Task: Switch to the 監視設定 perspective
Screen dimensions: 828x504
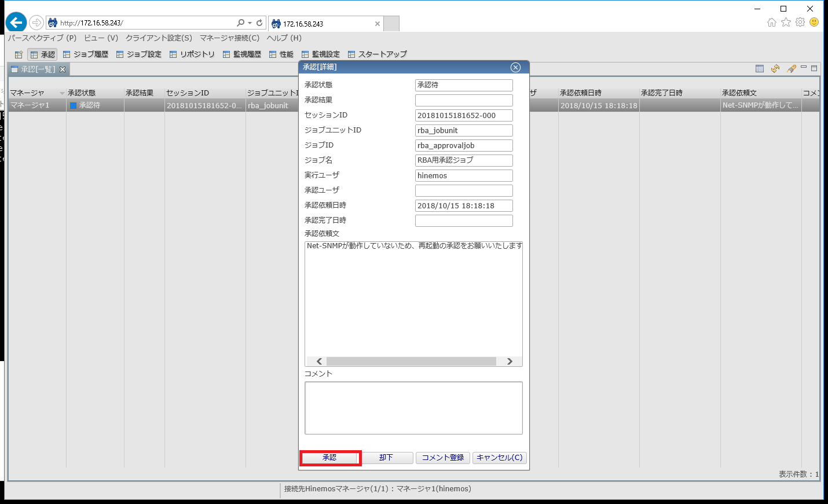Action: (x=321, y=54)
